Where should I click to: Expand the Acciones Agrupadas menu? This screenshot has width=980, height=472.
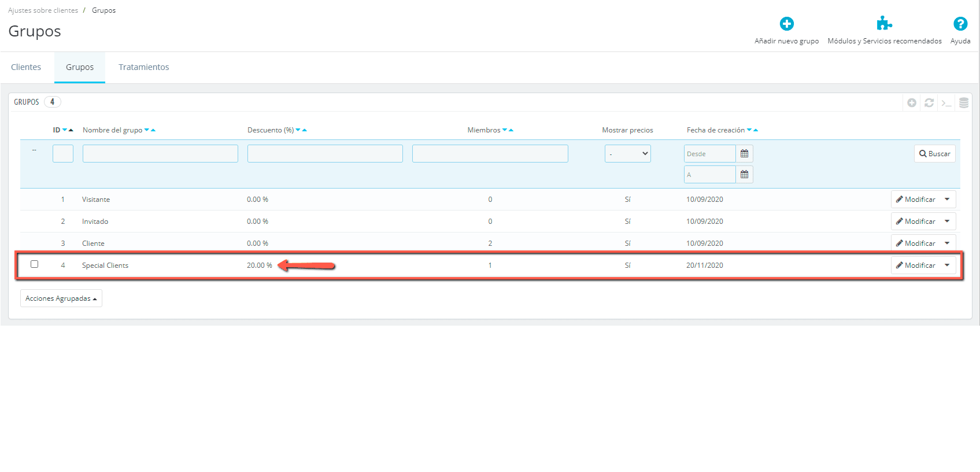click(x=61, y=298)
